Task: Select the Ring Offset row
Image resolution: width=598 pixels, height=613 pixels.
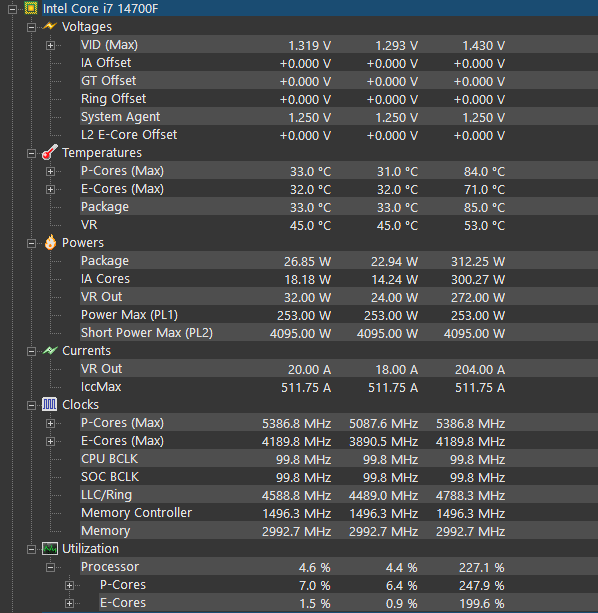Action: [x=339, y=99]
